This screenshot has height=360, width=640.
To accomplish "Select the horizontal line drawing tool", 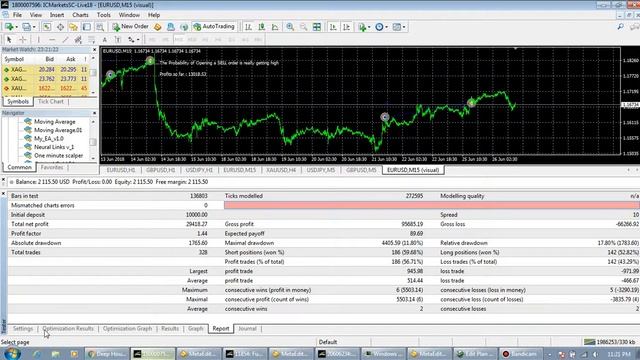I will (x=52, y=40).
